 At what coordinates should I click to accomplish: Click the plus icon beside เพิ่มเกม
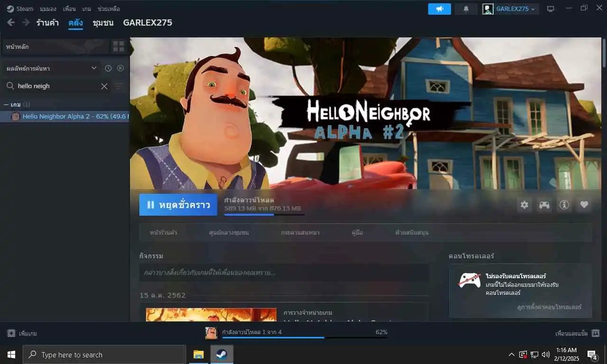11,333
